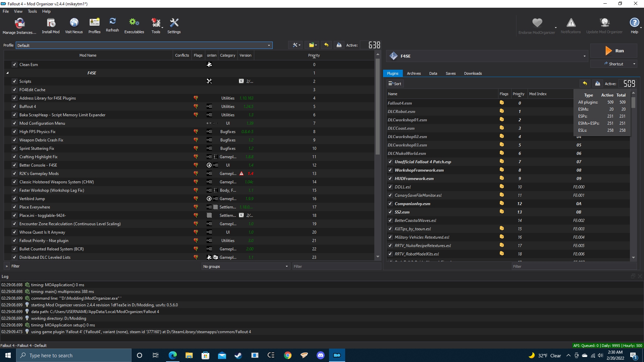Open Microsoft Edge from taskbar

(173, 355)
